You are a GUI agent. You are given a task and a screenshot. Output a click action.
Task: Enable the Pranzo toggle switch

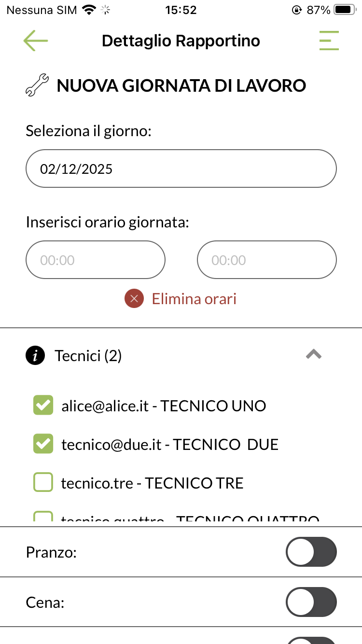click(x=311, y=552)
